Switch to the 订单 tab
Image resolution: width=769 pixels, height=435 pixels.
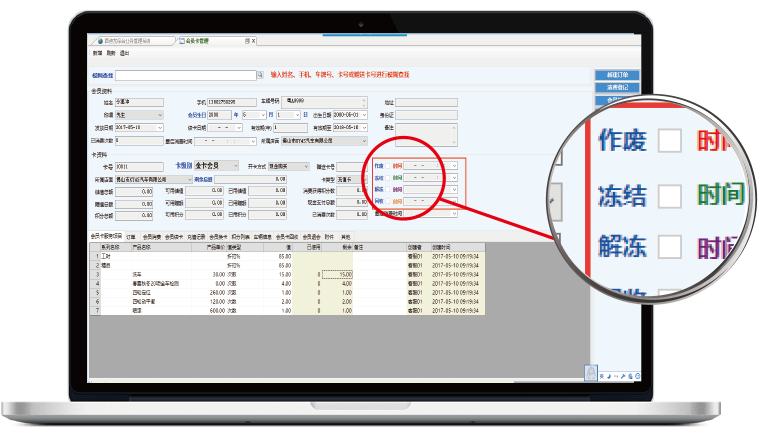[x=130, y=236]
